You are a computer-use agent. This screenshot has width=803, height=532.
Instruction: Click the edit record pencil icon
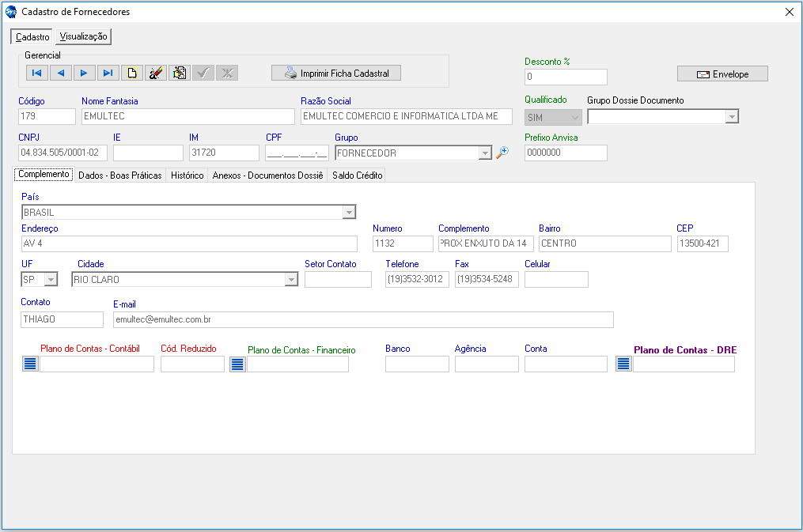pyautogui.click(x=156, y=73)
